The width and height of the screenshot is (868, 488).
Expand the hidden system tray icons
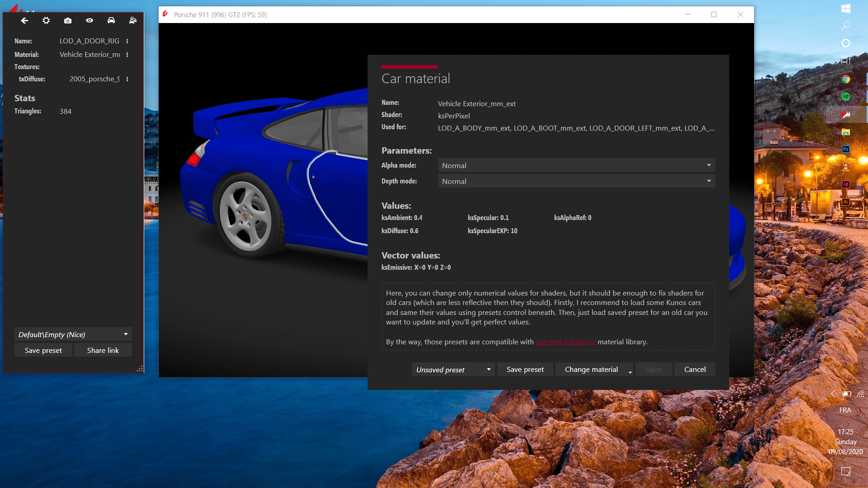[833, 394]
